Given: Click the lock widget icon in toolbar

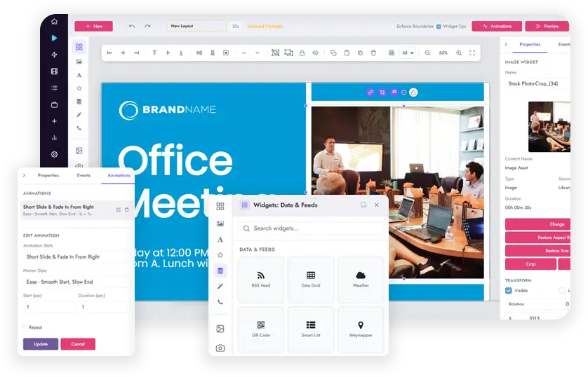Looking at the screenshot, I should pos(302,53).
